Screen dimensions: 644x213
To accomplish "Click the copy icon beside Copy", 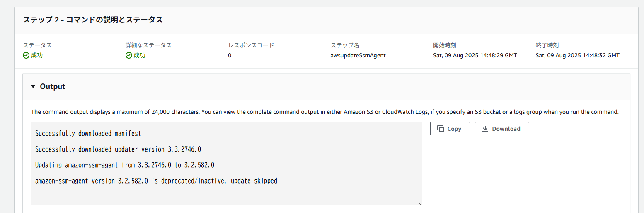I will point(441,129).
